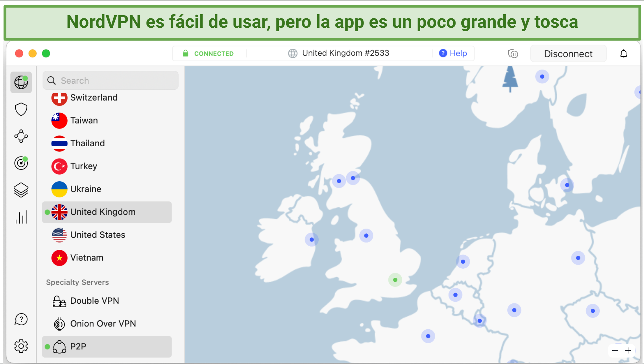Click the green connected padlock icon
Image resolution: width=644 pixels, height=364 pixels.
point(185,53)
